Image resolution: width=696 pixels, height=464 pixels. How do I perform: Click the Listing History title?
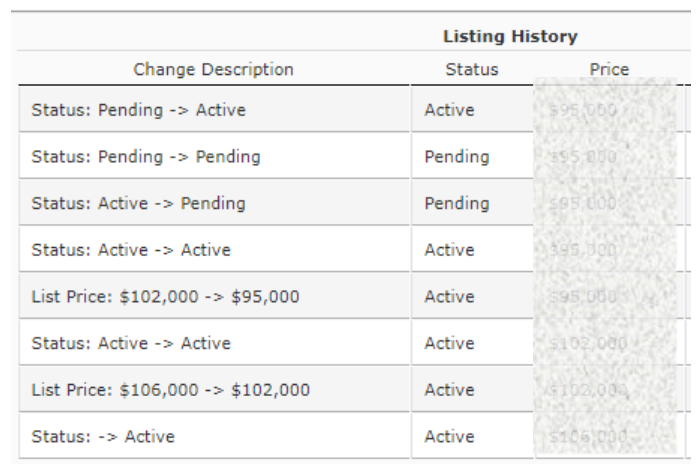click(510, 36)
